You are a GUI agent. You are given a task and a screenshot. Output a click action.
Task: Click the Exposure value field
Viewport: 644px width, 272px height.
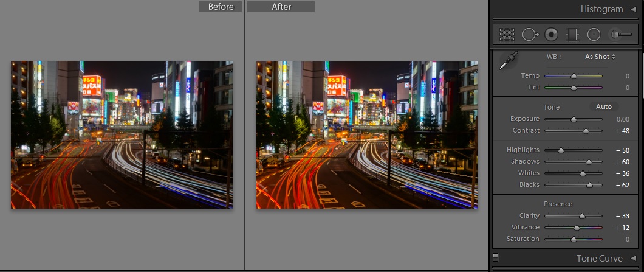click(x=622, y=119)
